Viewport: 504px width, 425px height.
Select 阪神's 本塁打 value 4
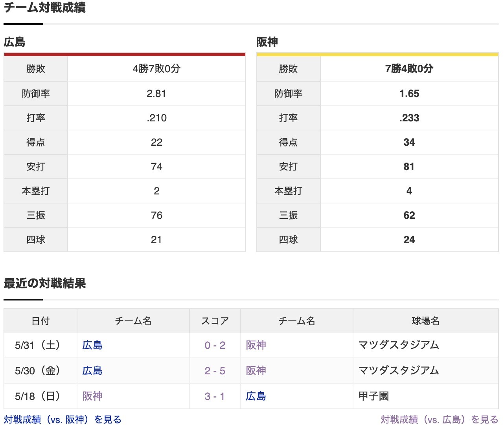coord(409,191)
